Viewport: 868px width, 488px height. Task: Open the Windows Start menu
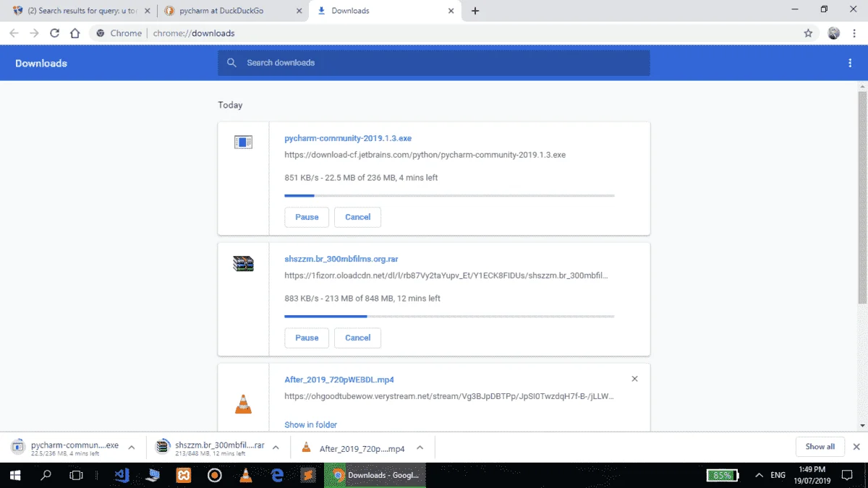(14, 475)
